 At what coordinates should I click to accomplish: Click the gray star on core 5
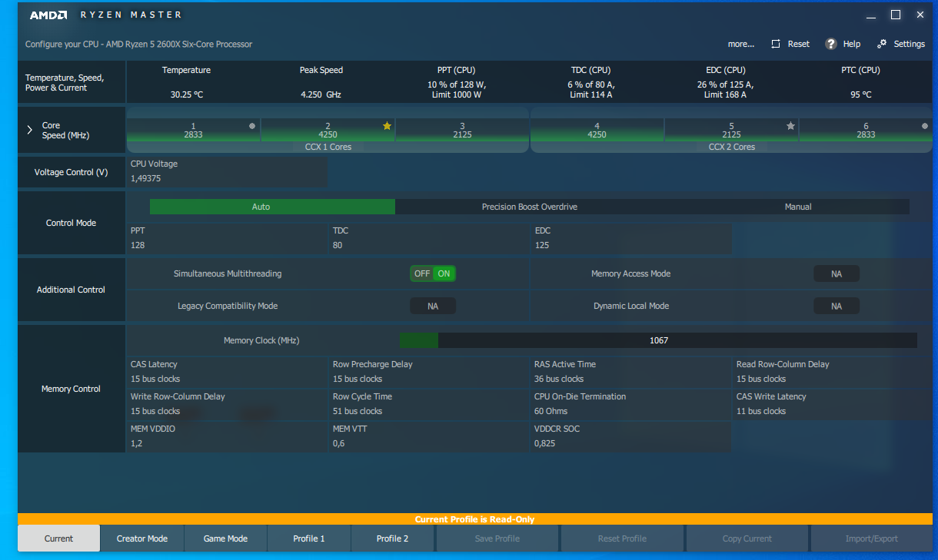(790, 126)
